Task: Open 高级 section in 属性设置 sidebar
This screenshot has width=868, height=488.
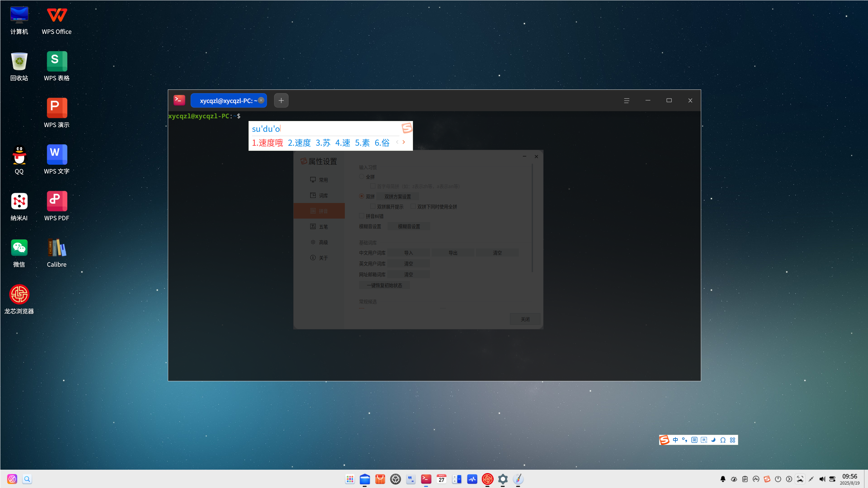Action: 319,242
